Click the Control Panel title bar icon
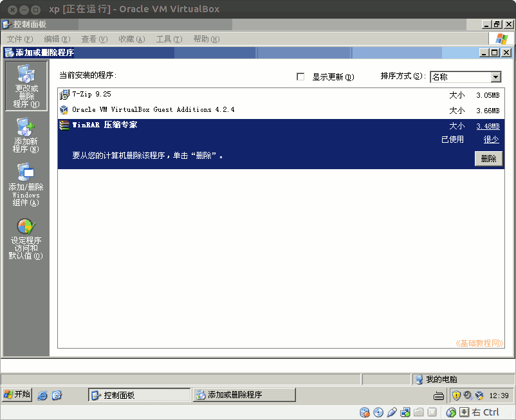516x420 pixels. click(6, 24)
